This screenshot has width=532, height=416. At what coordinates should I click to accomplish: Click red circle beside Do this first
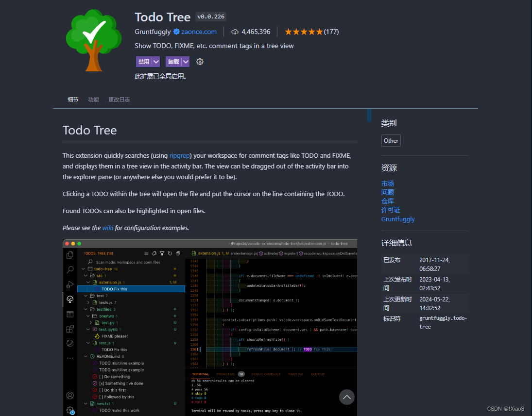[95, 390]
